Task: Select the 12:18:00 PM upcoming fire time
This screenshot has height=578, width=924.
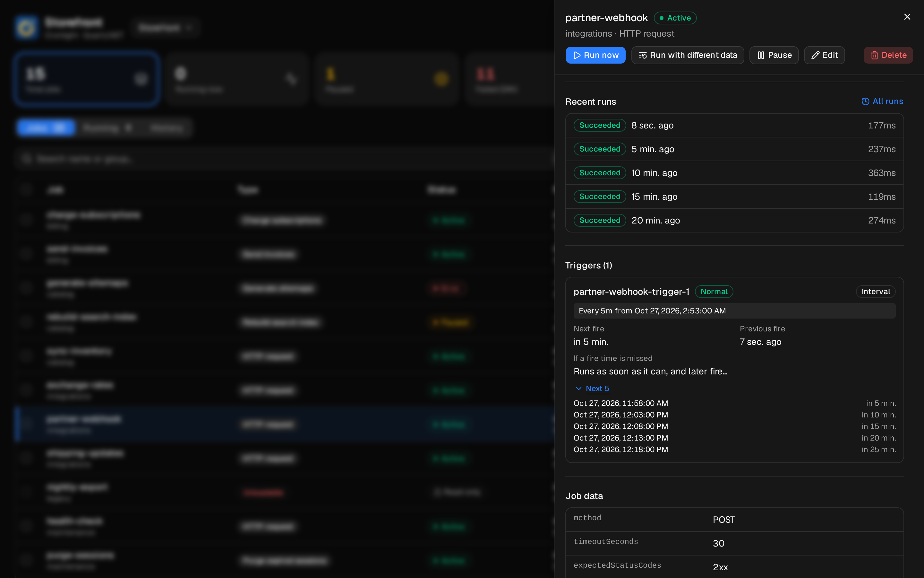Action: (x=621, y=450)
